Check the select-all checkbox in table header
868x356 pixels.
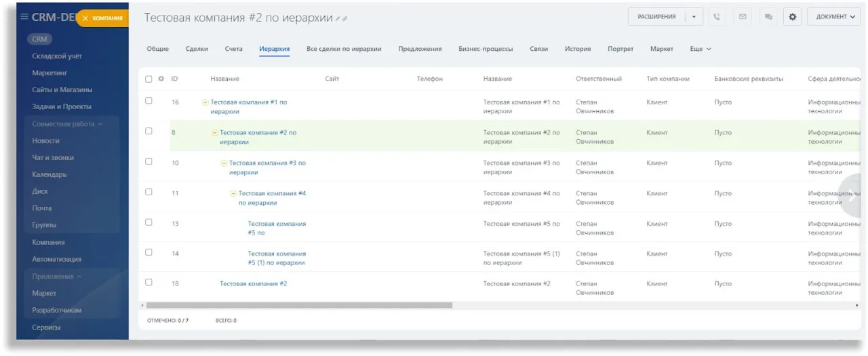[149, 79]
